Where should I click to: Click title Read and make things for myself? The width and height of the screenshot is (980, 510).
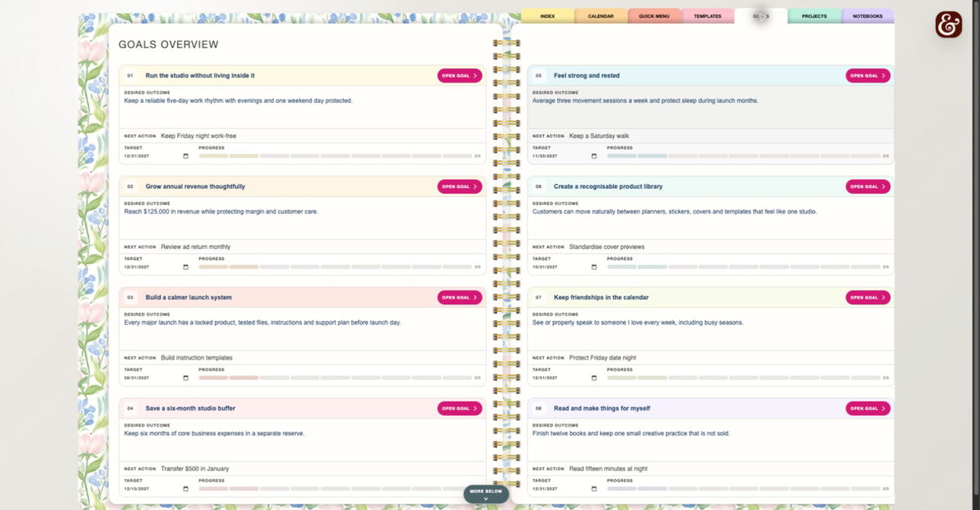[x=602, y=408]
